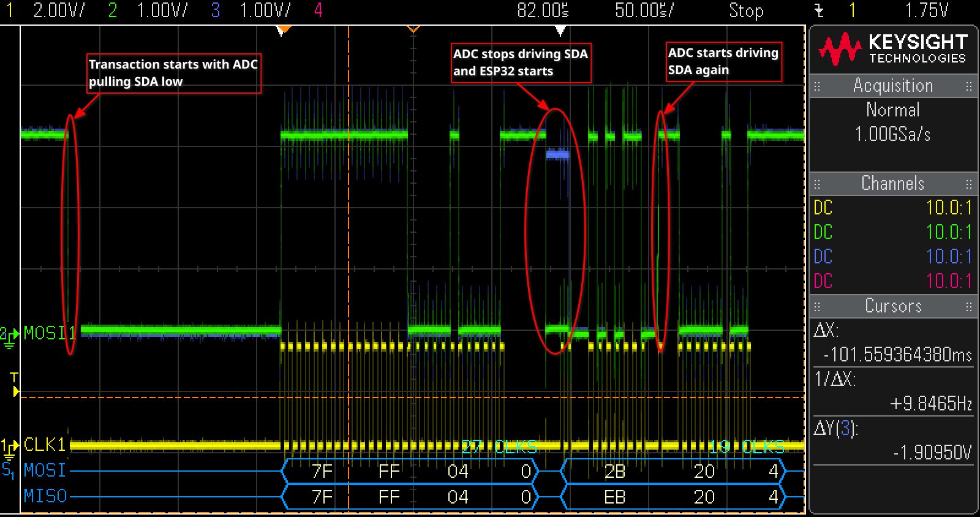This screenshot has width=980, height=517.
Task: Open the Channels panel header
Action: coord(893,183)
